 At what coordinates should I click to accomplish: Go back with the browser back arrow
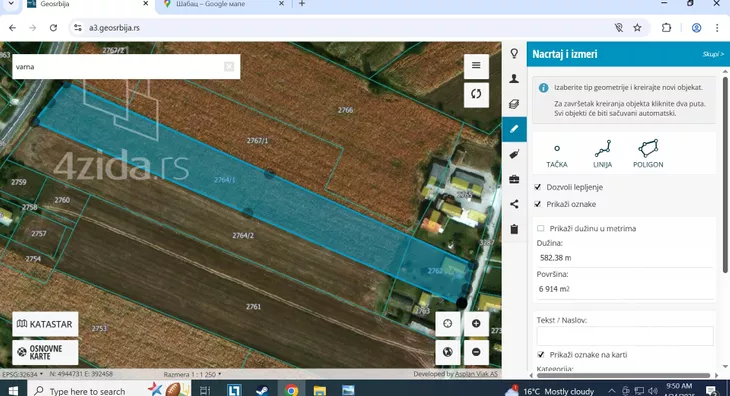12,28
